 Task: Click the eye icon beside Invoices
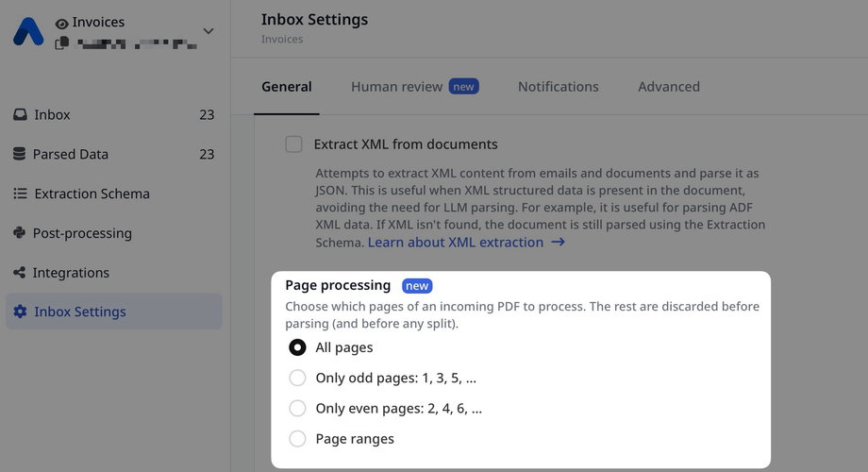pyautogui.click(x=62, y=24)
